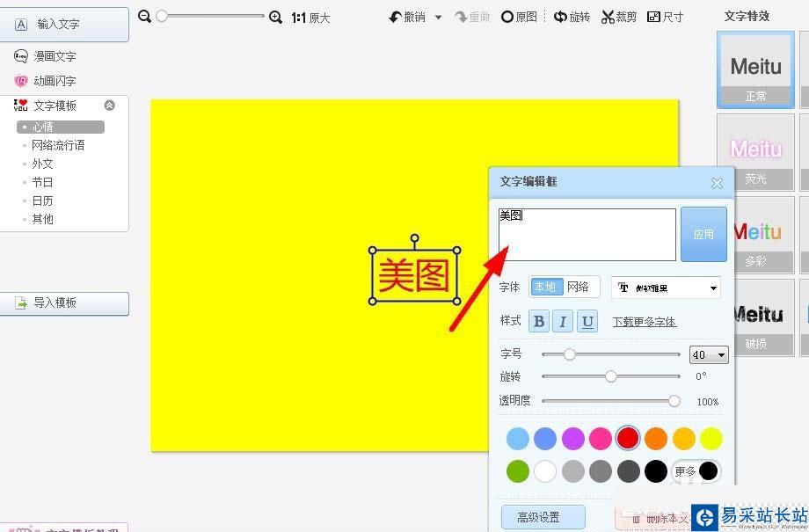The width and height of the screenshot is (809, 532).
Task: Pick the amber color swatch
Action: point(683,439)
